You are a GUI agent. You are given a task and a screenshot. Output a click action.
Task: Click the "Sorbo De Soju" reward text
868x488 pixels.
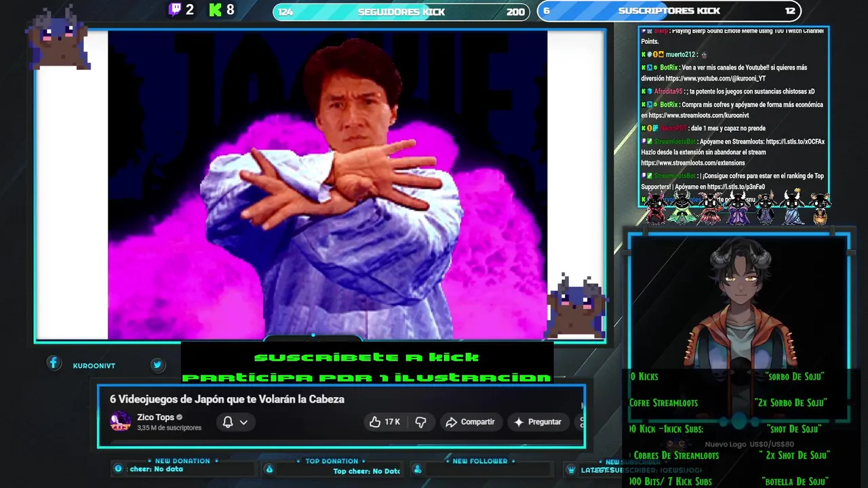(x=796, y=376)
